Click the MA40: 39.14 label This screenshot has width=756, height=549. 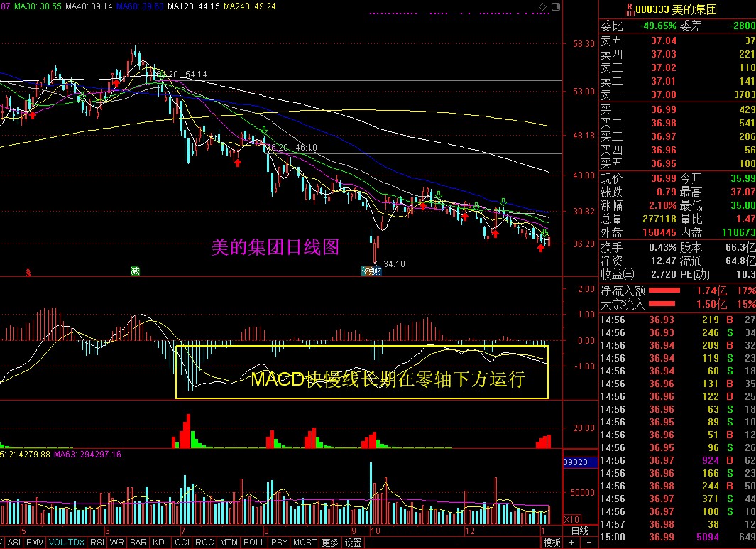pyautogui.click(x=89, y=6)
